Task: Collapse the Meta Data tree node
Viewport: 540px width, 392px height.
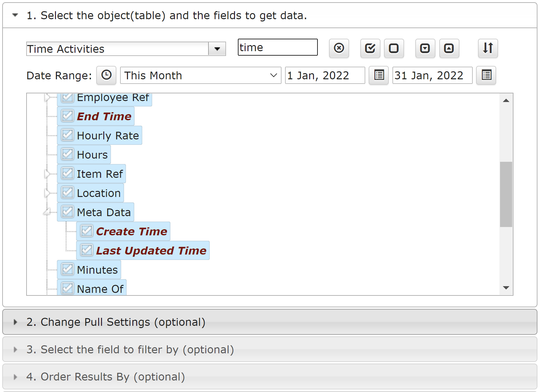Action: (x=47, y=212)
